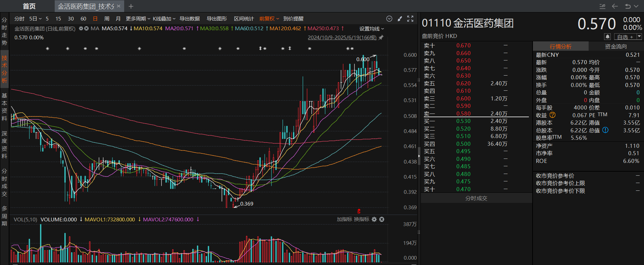Enter fullscreen chart mode
Viewport: 644px width, 265px height.
point(410,19)
